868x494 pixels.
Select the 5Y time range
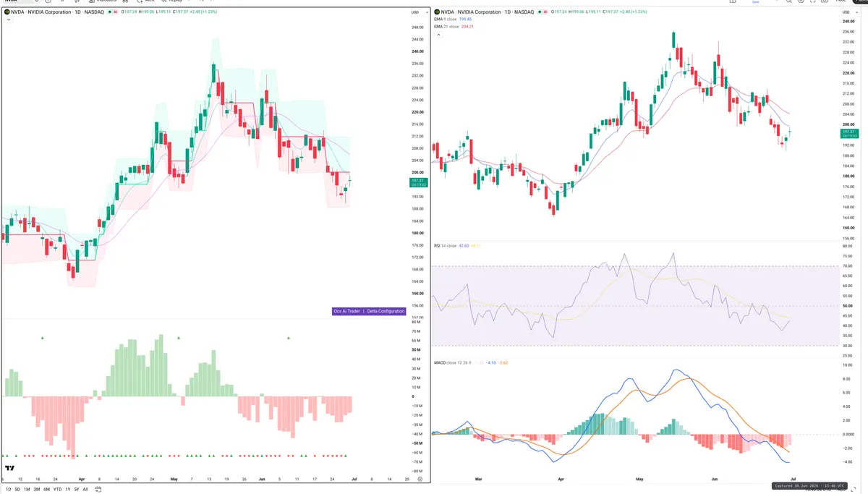(77, 489)
